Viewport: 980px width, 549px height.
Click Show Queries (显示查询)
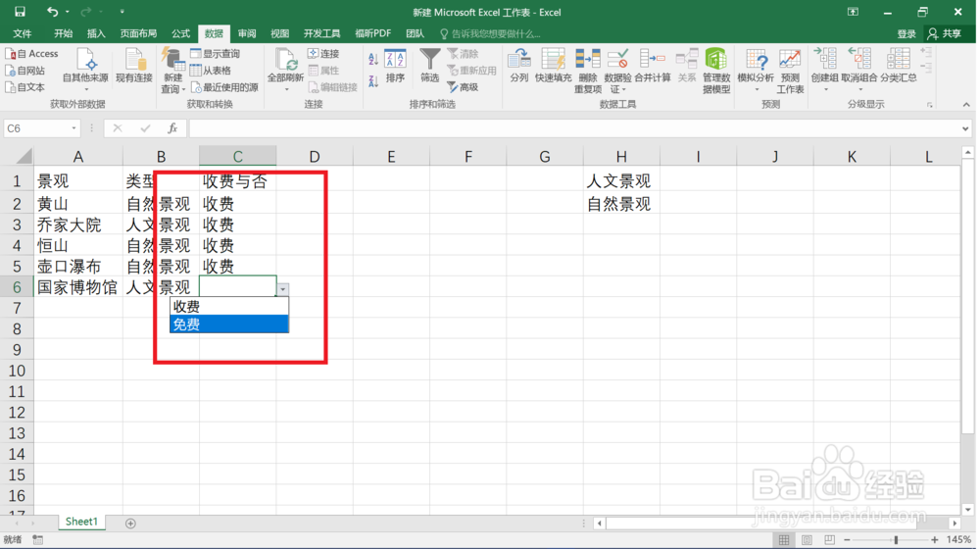(216, 54)
